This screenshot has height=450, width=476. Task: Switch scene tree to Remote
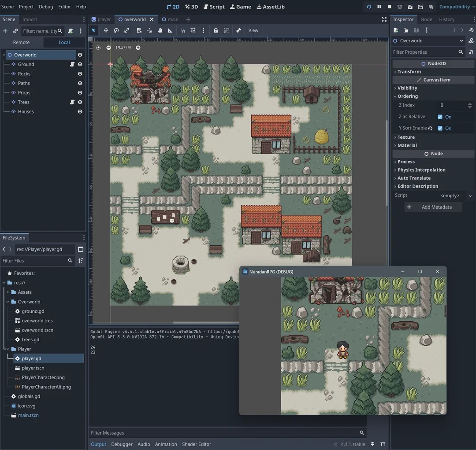21,42
